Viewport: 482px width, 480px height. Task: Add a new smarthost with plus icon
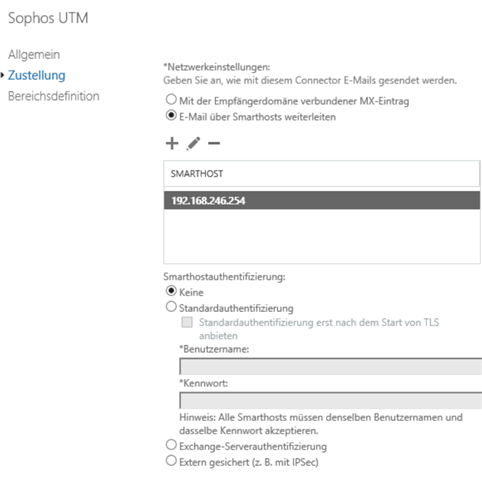[x=172, y=143]
